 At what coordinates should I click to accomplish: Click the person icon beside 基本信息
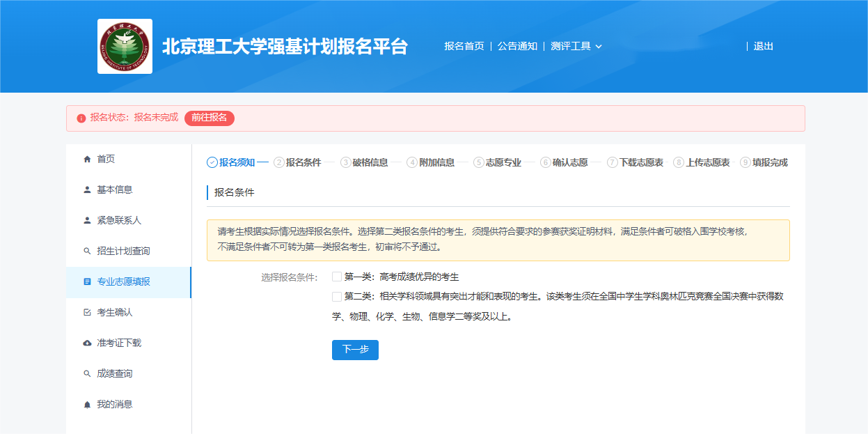[87, 189]
